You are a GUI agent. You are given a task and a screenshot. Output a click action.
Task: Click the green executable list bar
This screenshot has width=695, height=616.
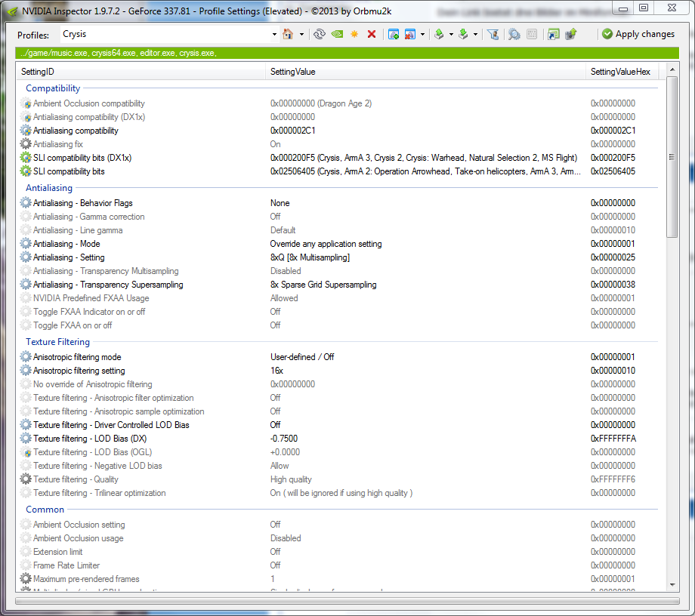347,53
